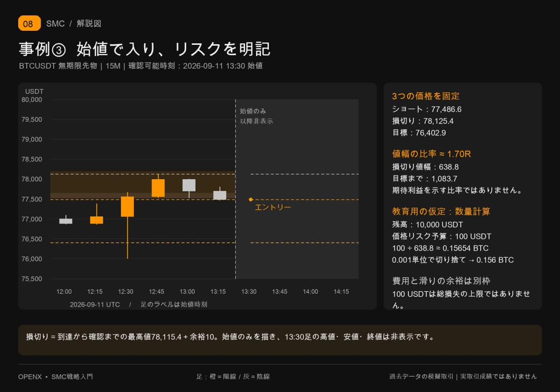Click the 12:45 x-axis time label
Viewport: 560px width, 392px height.
click(156, 292)
